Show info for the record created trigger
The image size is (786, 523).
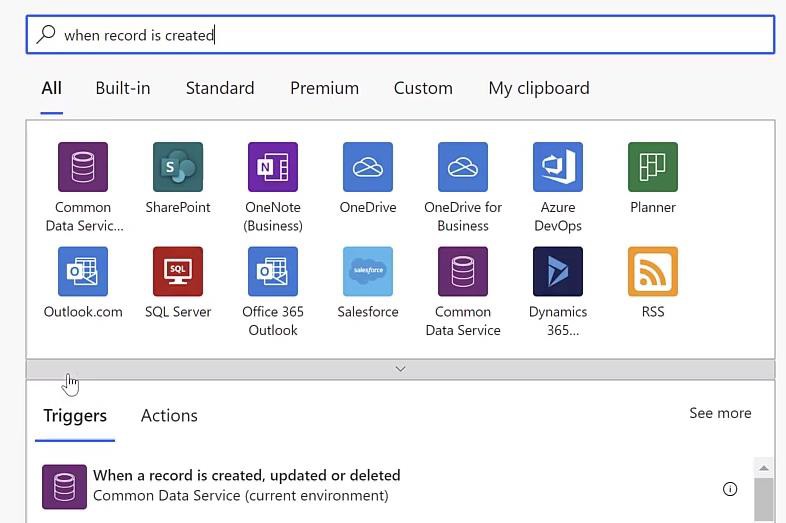click(730, 488)
